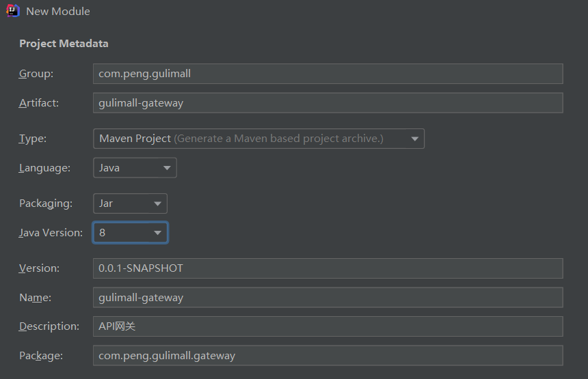Open the Packaging dropdown
Image resolution: width=588 pixels, height=379 pixels.
(130, 203)
